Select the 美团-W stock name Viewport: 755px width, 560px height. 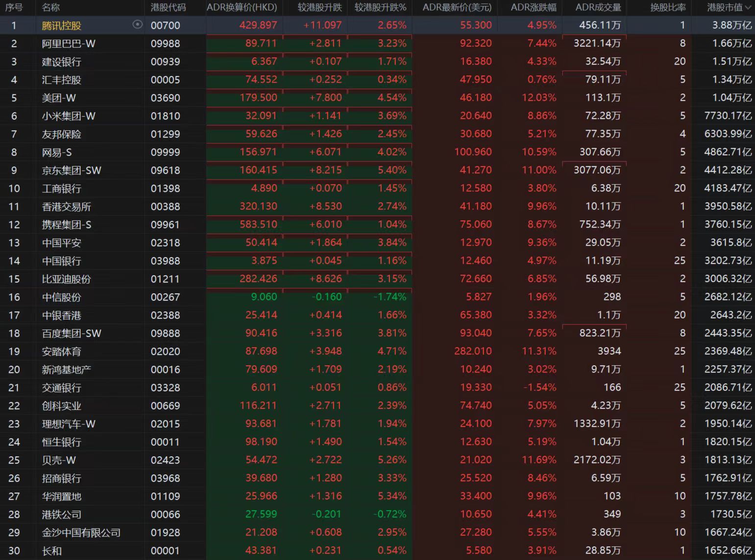coord(59,98)
